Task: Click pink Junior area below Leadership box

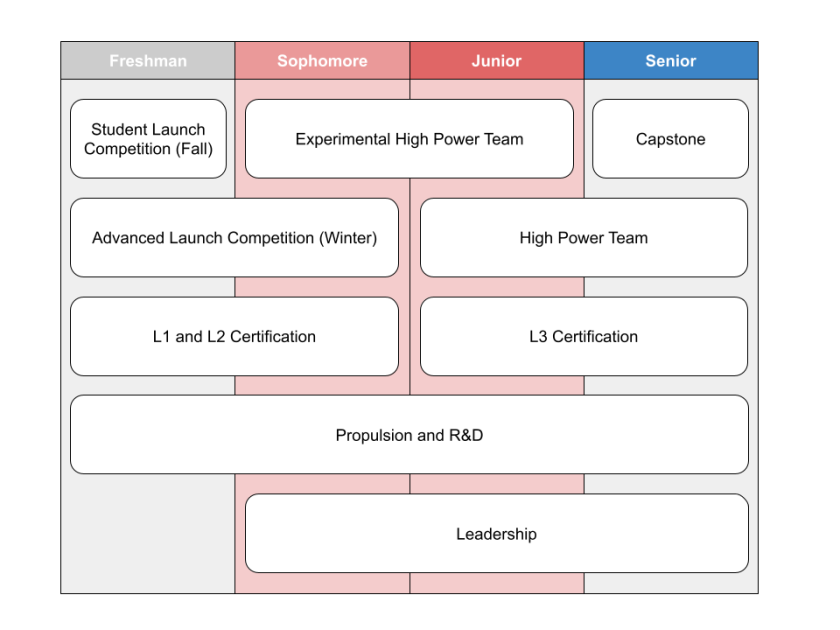Action: pos(497,583)
